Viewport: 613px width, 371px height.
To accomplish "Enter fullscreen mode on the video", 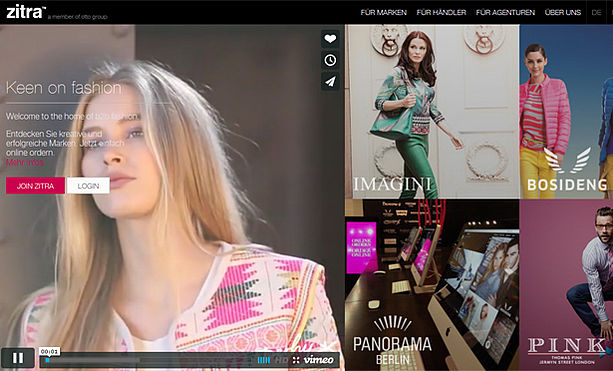I will click(296, 360).
